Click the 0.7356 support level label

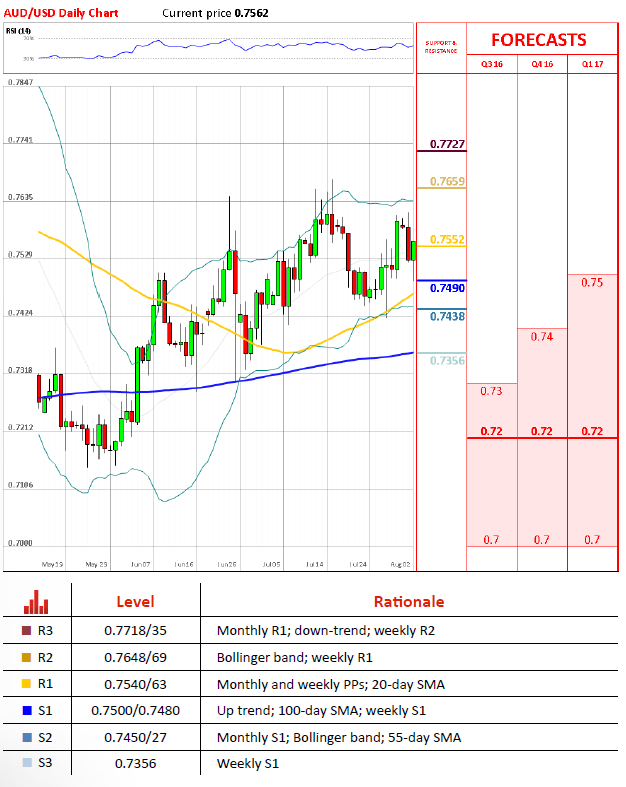(x=447, y=360)
